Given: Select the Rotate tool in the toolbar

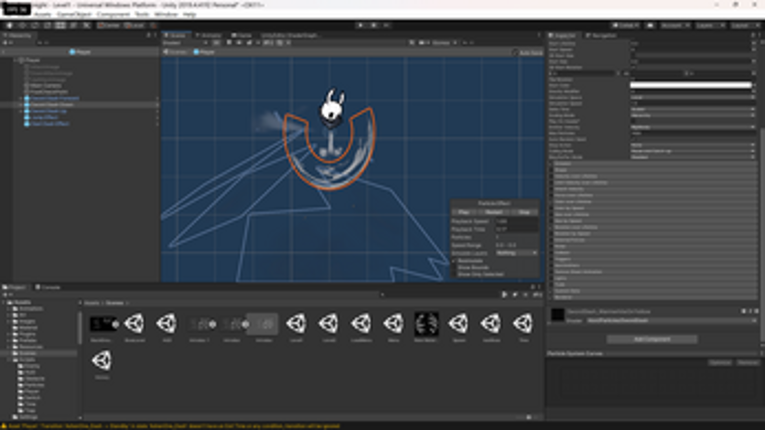Looking at the screenshot, I should [x=35, y=25].
